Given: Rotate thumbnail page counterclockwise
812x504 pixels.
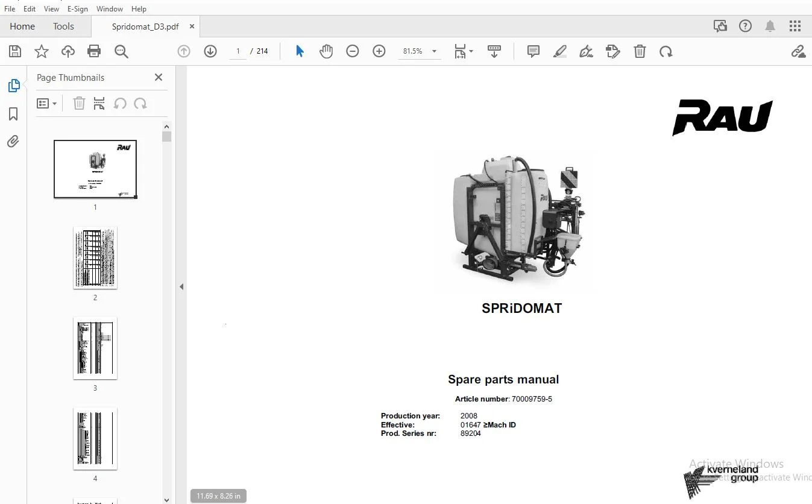Looking at the screenshot, I should (120, 104).
